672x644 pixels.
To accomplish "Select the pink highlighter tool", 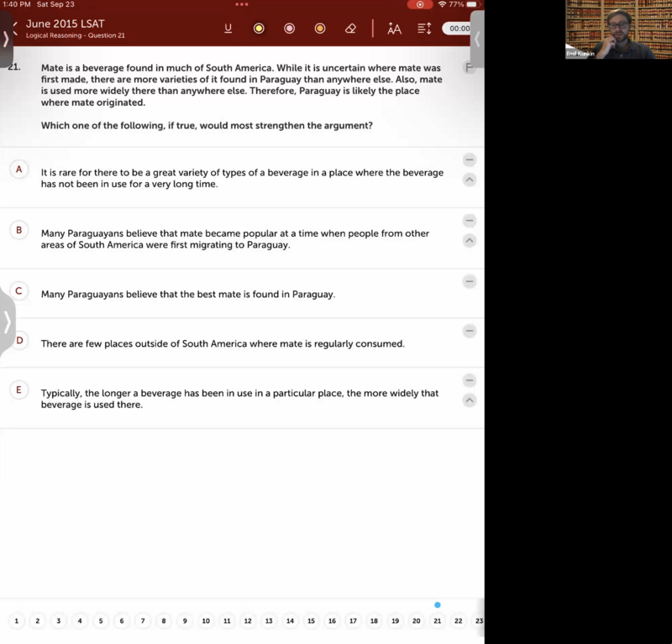I will pos(289,29).
